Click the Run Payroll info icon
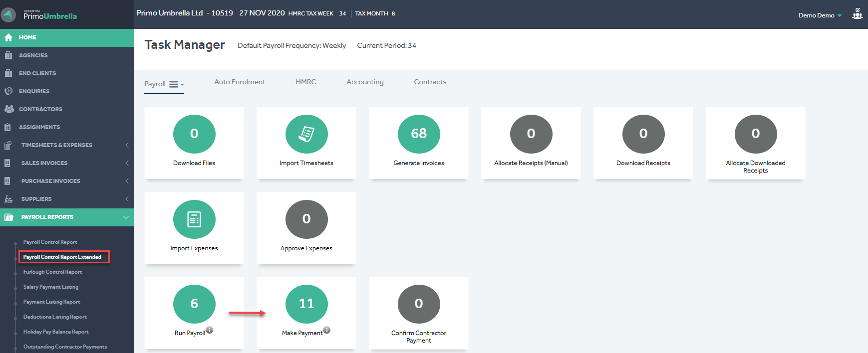Viewport: 868px width, 353px height. click(x=210, y=330)
